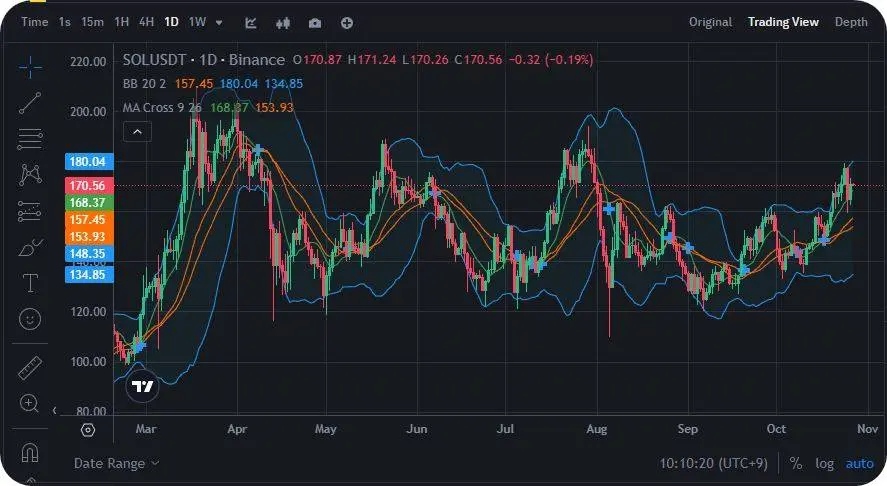Open chart settings gear icon
The width and height of the screenshot is (887, 486).
point(88,430)
